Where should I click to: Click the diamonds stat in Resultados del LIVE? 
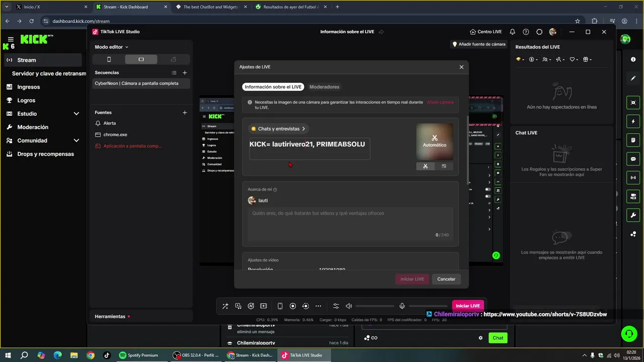[520, 59]
